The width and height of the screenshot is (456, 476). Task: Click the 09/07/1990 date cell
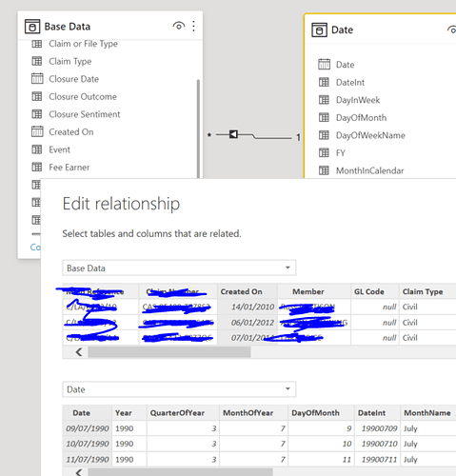pos(88,428)
